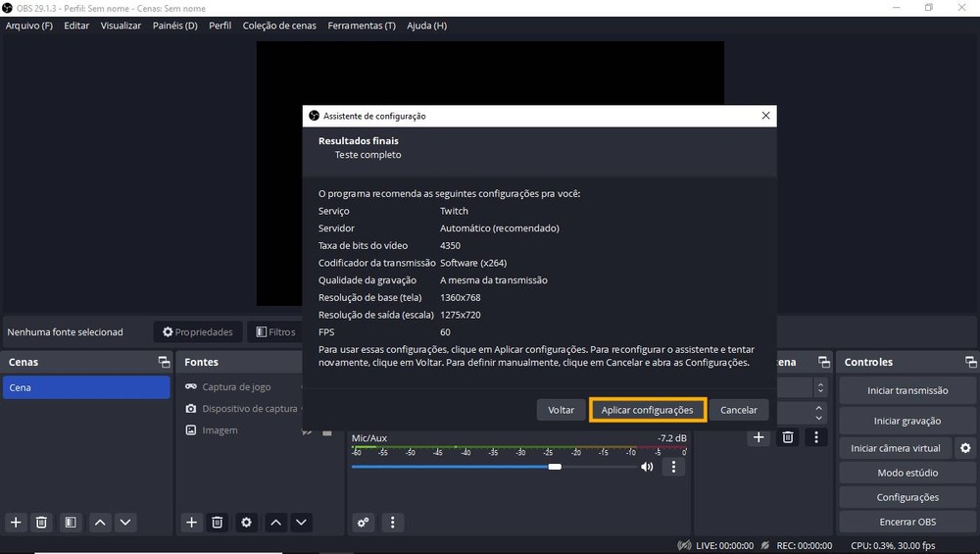Open the Mic/Aux options three-dots menu
Viewport: 980px width, 554px height.
click(673, 467)
